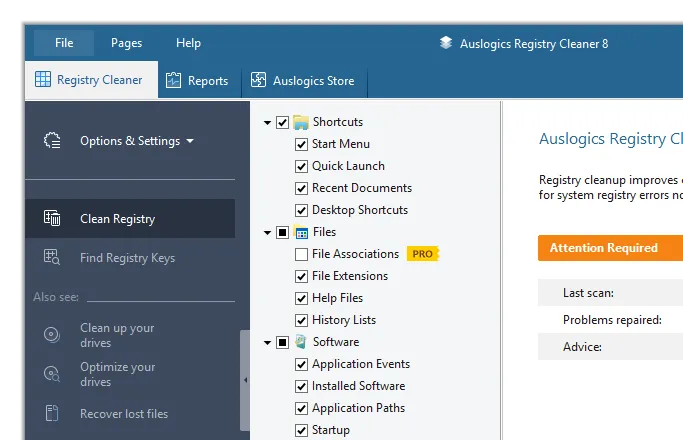Select the Shortcuts tree label
Screen dimensions: 683x440
tap(338, 122)
